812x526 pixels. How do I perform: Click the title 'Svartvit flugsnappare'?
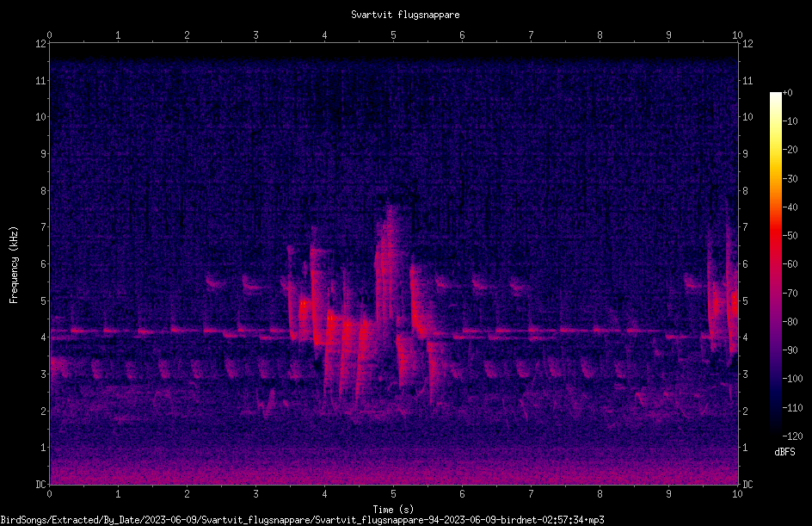(x=405, y=15)
